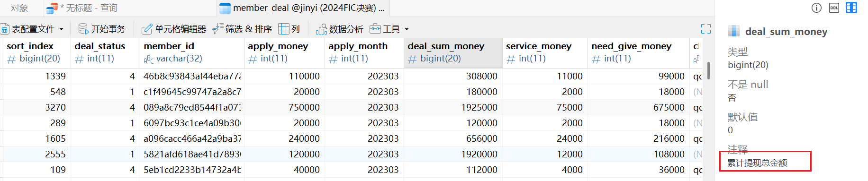Click need_give_money cell 216000
Screen dimensions: 868x181
638,138
